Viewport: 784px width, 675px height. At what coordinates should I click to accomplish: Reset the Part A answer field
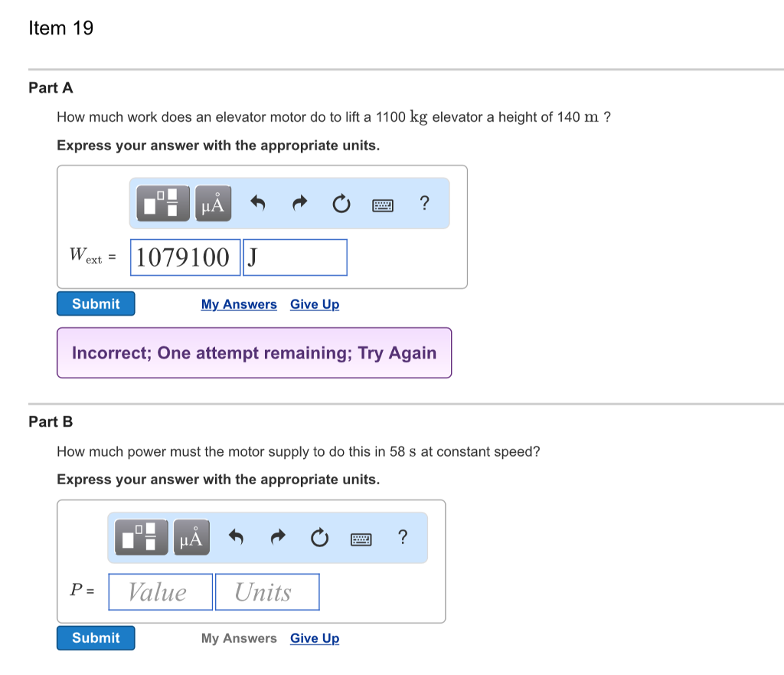pyautogui.click(x=341, y=204)
